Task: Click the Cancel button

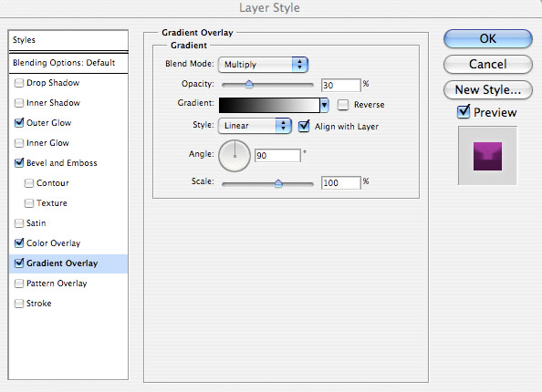Action: (488, 64)
